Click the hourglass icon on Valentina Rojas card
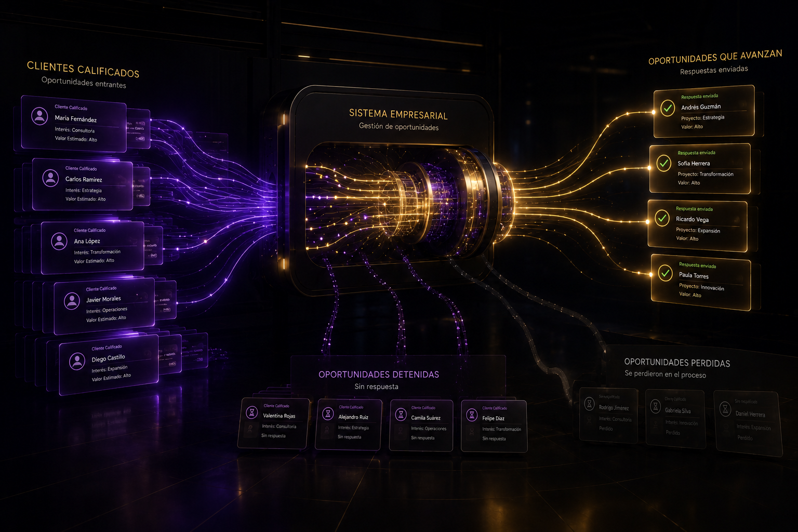 [252, 413]
